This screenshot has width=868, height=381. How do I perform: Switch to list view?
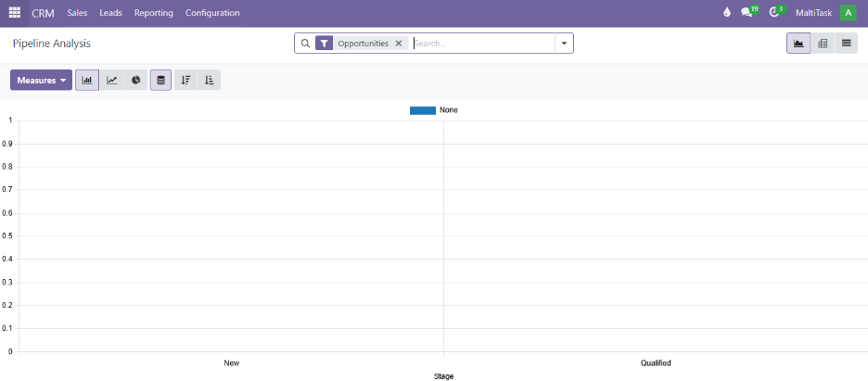click(x=846, y=44)
